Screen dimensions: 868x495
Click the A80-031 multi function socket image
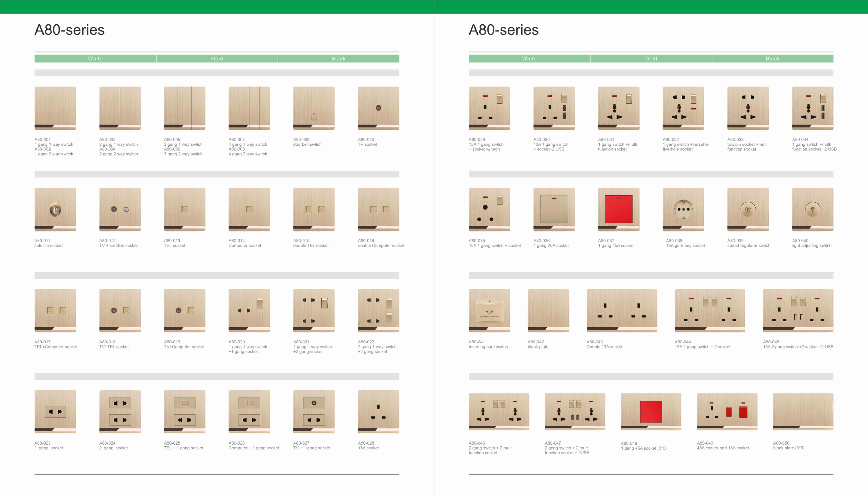click(619, 108)
